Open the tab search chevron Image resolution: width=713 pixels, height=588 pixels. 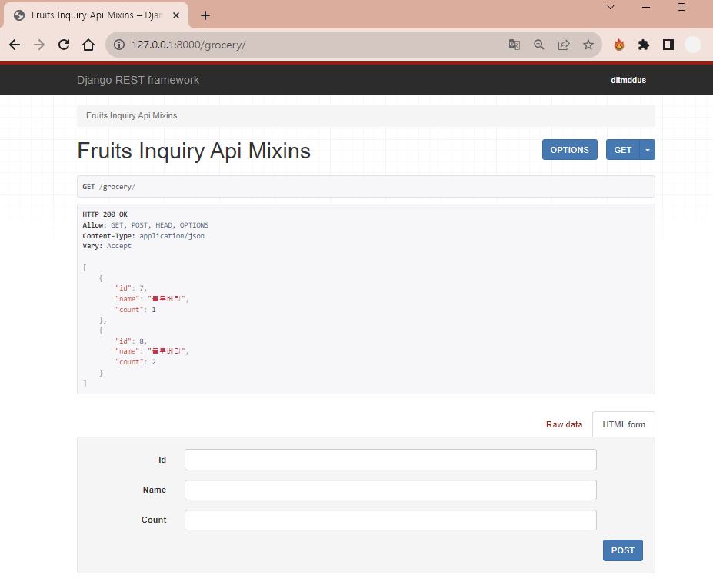tap(611, 7)
